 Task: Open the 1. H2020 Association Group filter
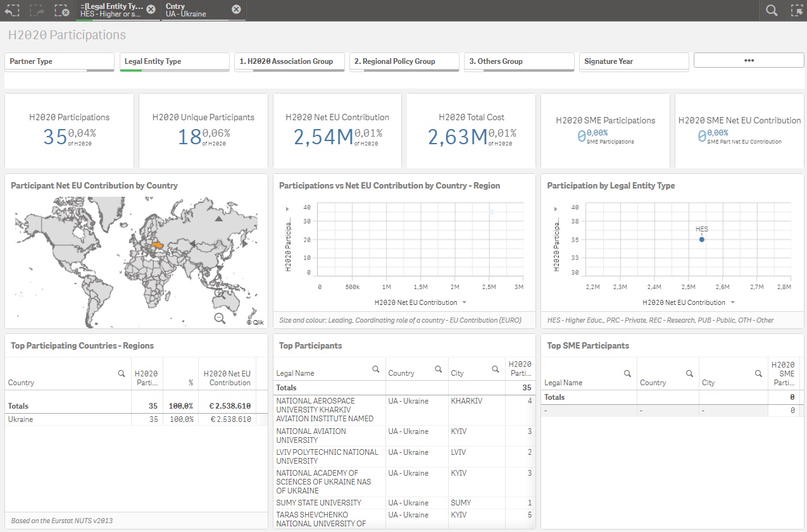point(289,61)
